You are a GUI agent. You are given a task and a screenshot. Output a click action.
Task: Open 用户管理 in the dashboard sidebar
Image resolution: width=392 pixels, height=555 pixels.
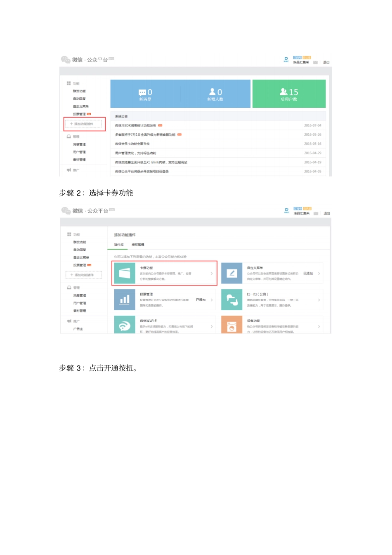click(x=79, y=152)
